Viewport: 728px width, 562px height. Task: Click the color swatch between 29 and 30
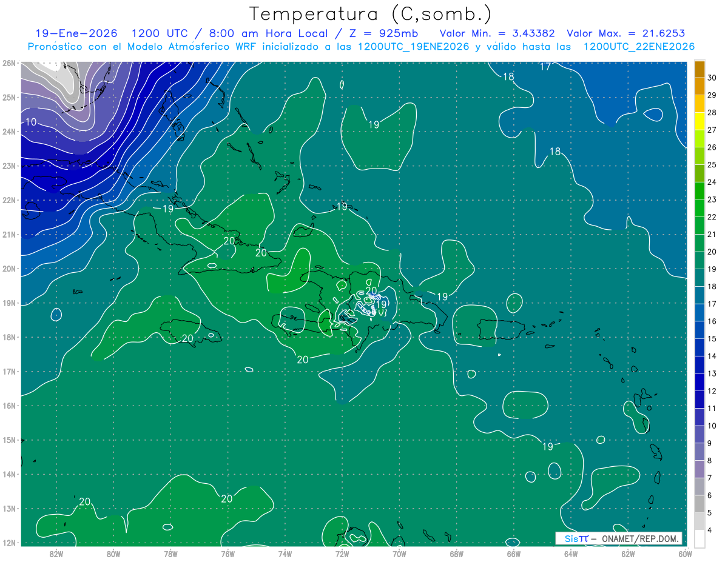(699, 86)
